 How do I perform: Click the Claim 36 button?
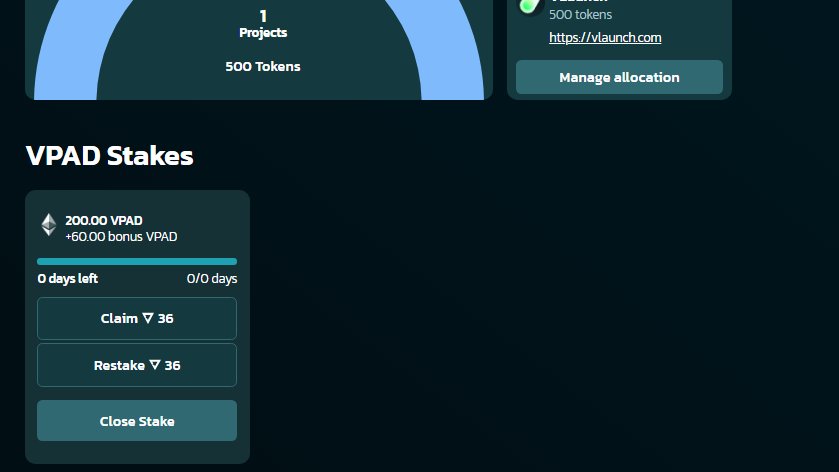click(137, 318)
